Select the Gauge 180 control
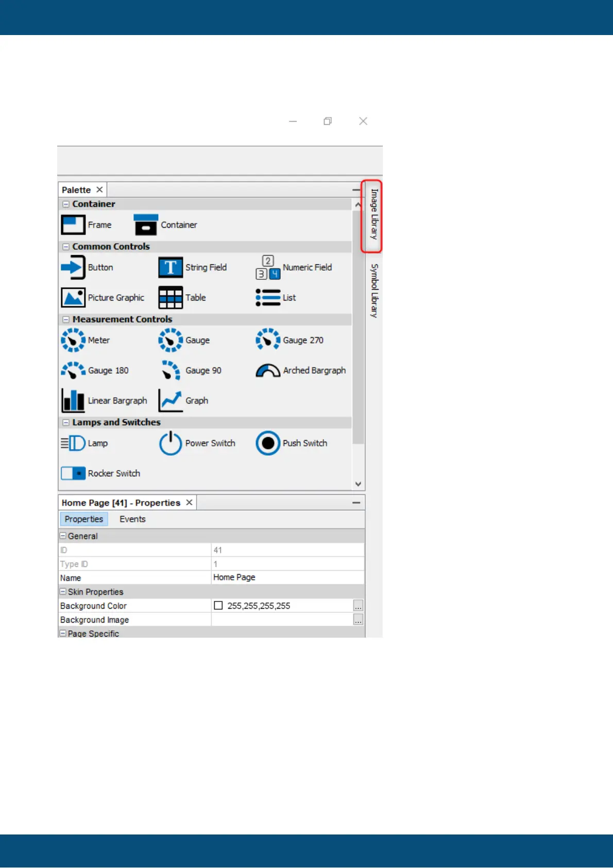This screenshot has width=613, height=868. point(95,370)
